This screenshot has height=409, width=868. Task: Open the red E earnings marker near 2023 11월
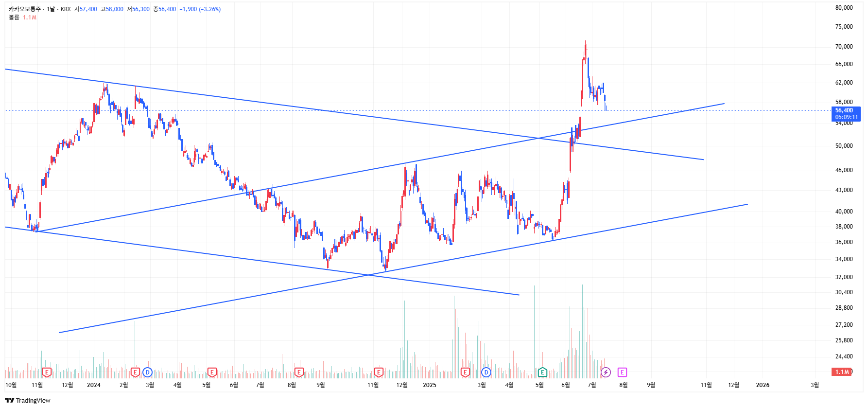[x=47, y=373]
